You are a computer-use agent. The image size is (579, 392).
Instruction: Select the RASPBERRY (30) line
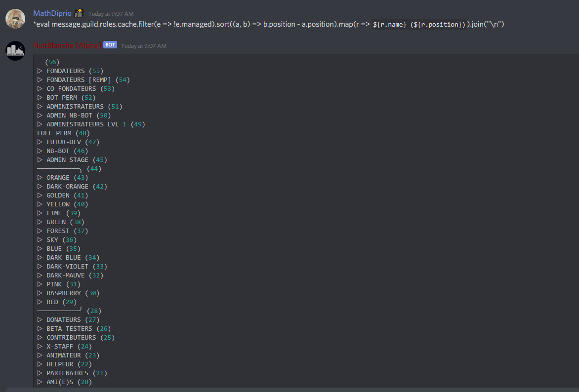(68, 293)
